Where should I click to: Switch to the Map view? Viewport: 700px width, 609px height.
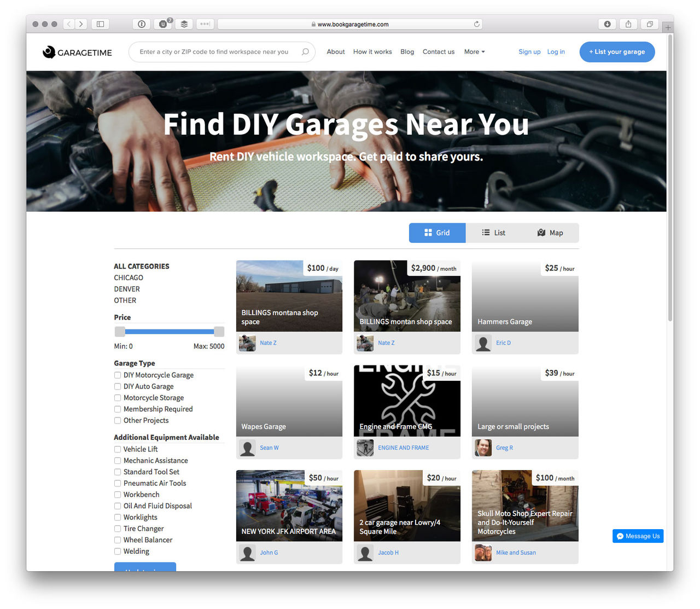click(550, 233)
